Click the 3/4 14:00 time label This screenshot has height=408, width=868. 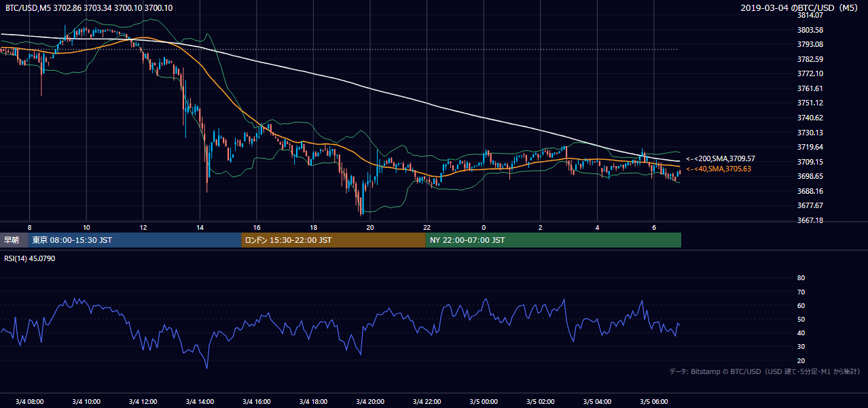200,402
